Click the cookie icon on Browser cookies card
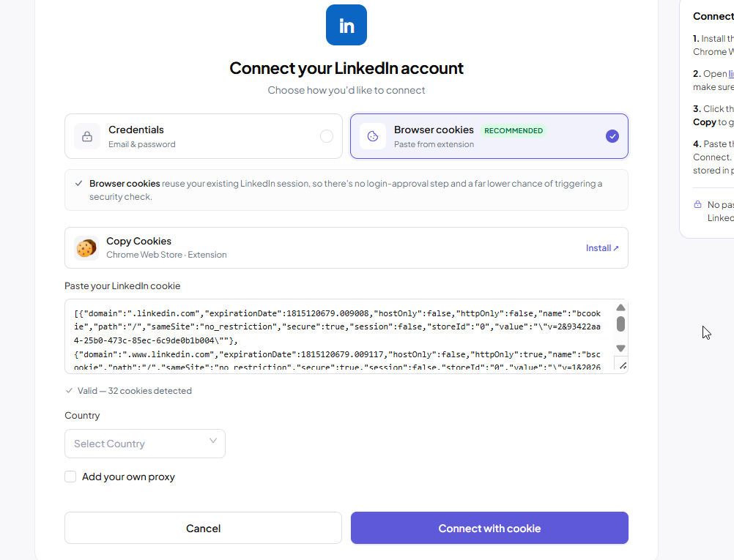Screen dimensions: 734x560 pos(373,136)
